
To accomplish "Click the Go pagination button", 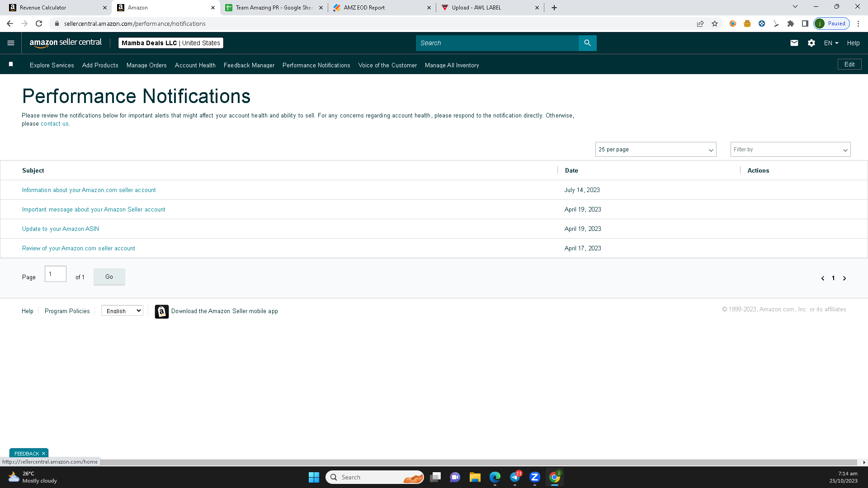I will tap(109, 277).
